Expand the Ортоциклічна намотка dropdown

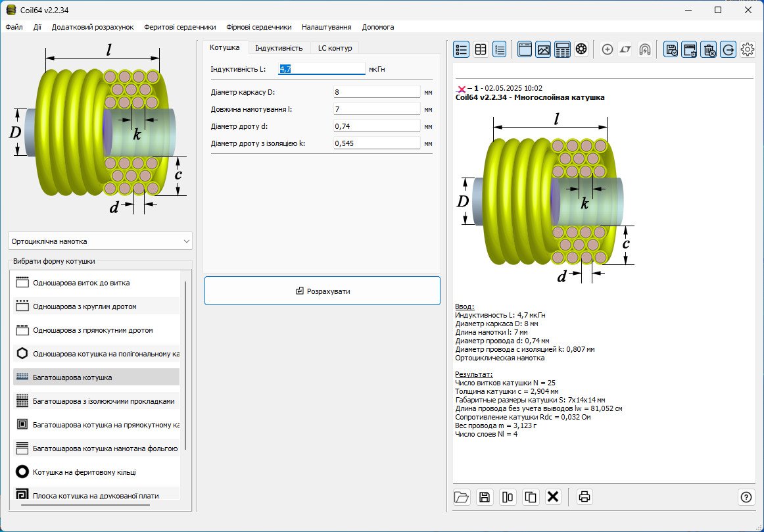coord(101,241)
